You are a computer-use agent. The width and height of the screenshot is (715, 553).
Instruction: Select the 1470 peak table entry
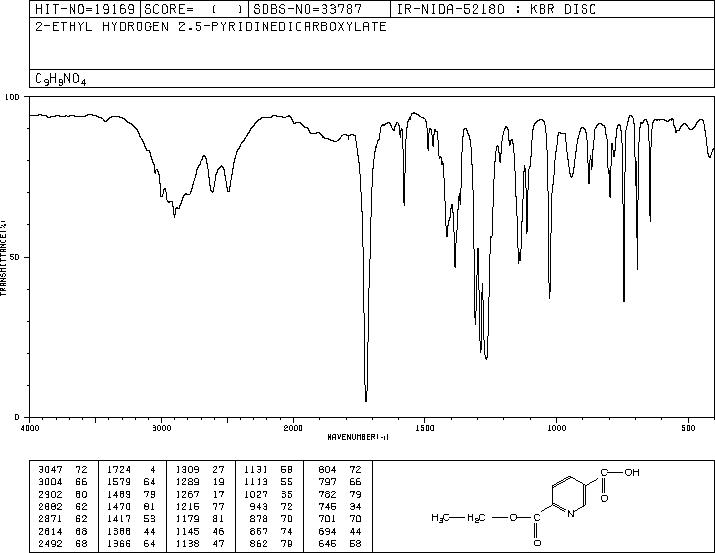pos(131,506)
